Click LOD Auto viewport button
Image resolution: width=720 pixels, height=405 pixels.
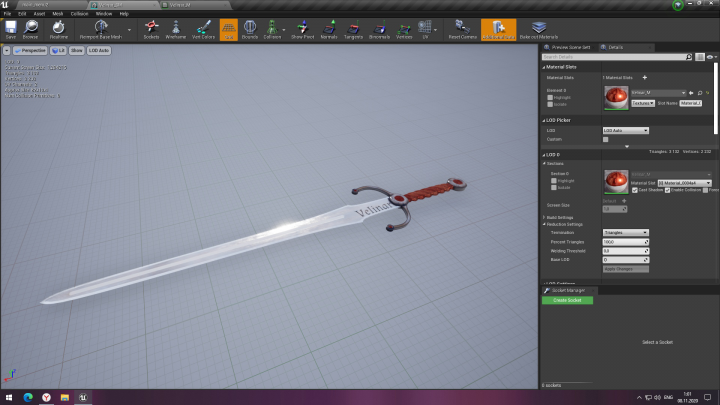[x=99, y=51]
